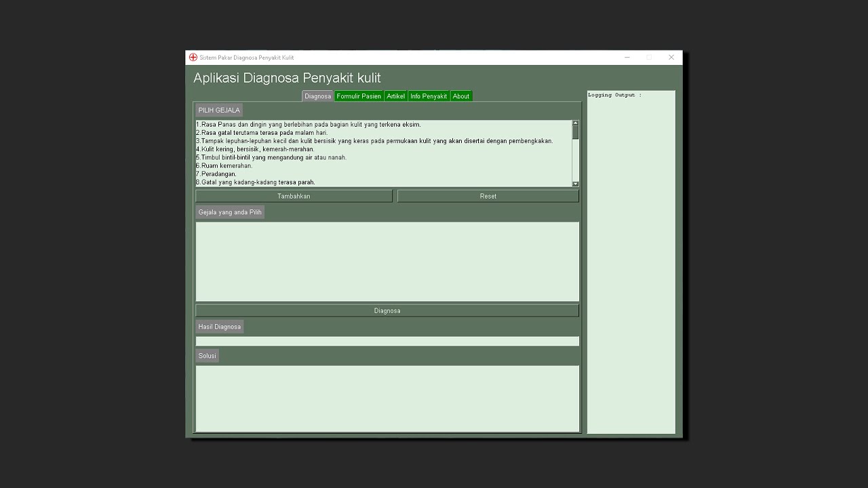Select symptom 1 Rasa Panas dan dingin
This screenshot has width=868, height=488.
click(384, 125)
